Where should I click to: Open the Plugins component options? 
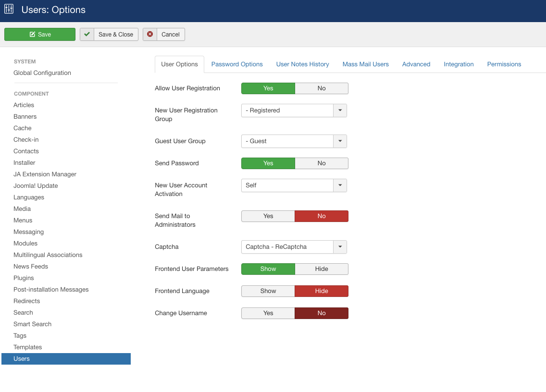(x=24, y=278)
